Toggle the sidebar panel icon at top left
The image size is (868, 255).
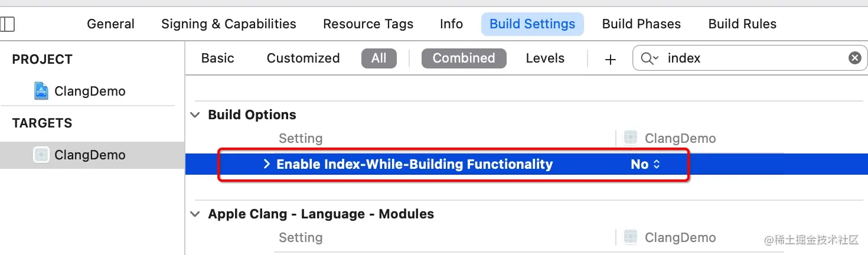click(7, 24)
